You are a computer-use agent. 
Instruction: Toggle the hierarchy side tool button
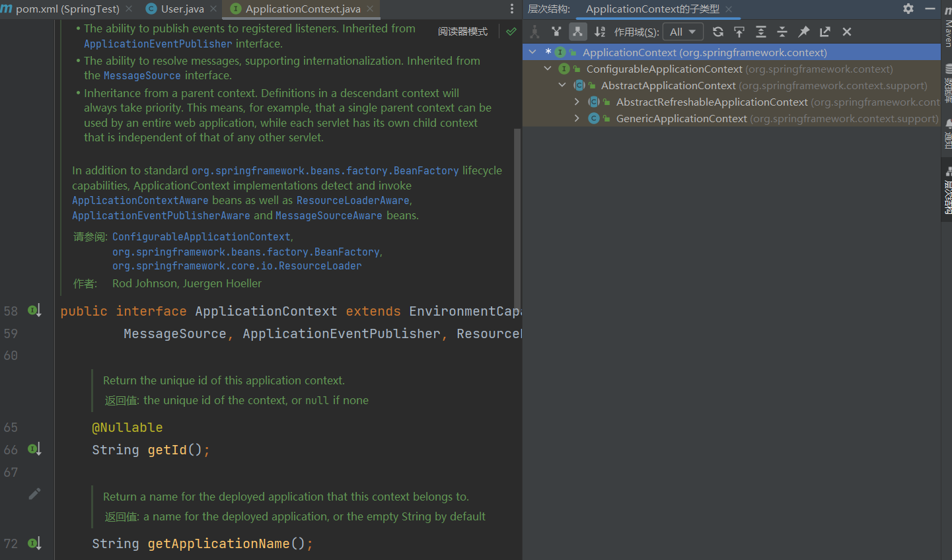948,190
